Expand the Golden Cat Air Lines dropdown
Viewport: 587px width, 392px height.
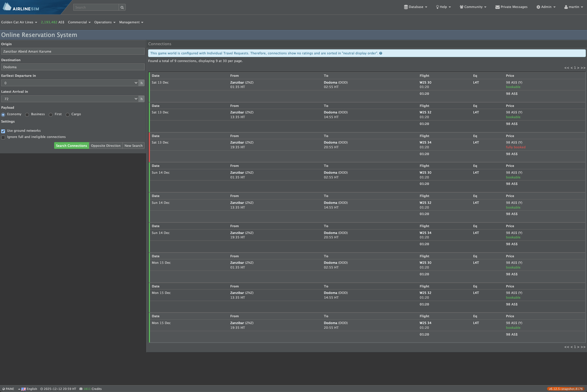coord(19,22)
